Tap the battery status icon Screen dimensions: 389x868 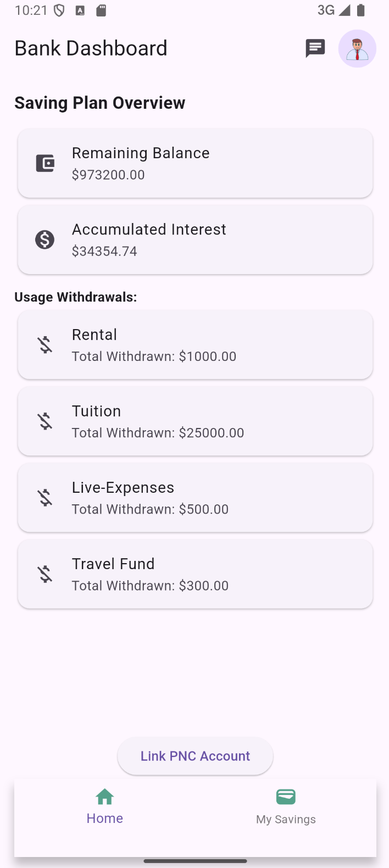click(x=360, y=9)
